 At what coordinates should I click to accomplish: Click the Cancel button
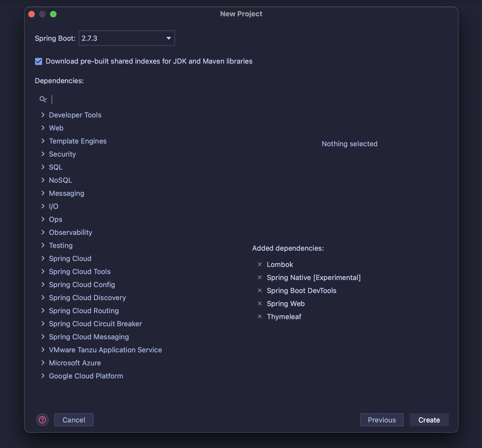[x=74, y=420]
